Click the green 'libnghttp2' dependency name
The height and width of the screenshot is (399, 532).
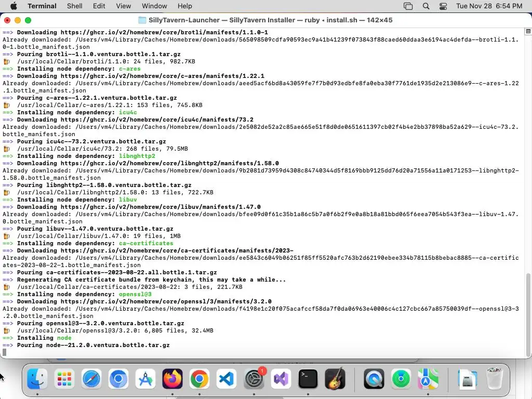(137, 156)
